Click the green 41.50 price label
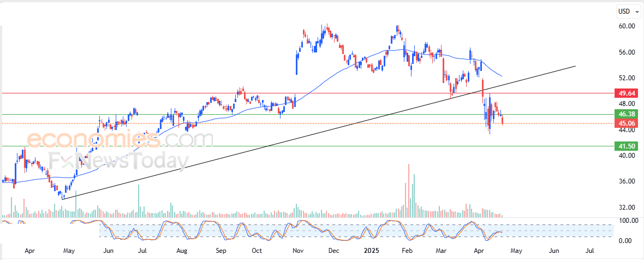 pyautogui.click(x=625, y=146)
